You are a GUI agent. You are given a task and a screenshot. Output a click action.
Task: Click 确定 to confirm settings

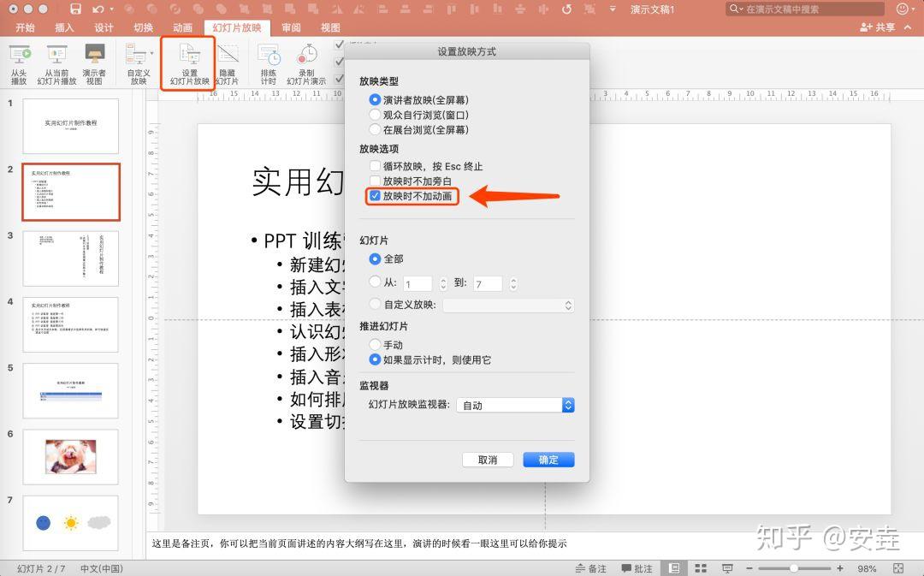click(x=548, y=460)
